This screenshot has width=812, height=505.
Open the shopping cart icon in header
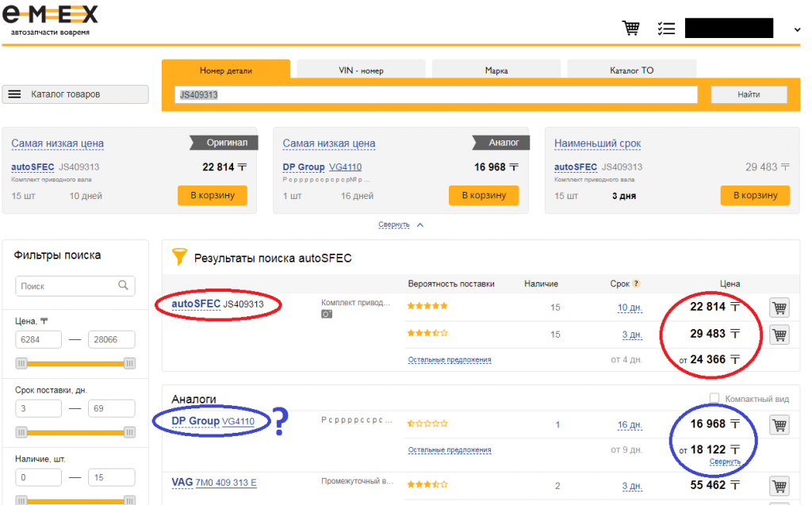click(x=631, y=29)
